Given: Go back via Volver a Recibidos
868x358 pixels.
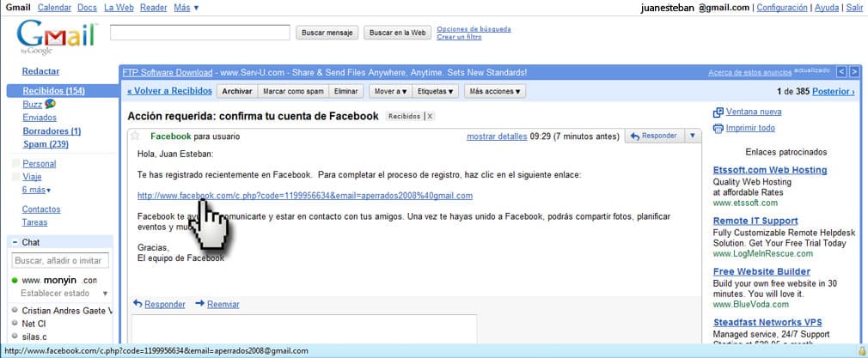Looking at the screenshot, I should tap(169, 91).
